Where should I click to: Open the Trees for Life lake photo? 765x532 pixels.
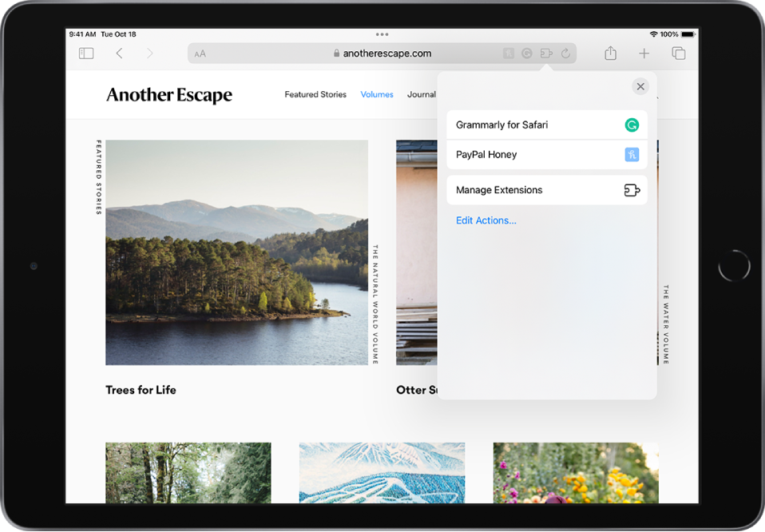[x=236, y=252]
